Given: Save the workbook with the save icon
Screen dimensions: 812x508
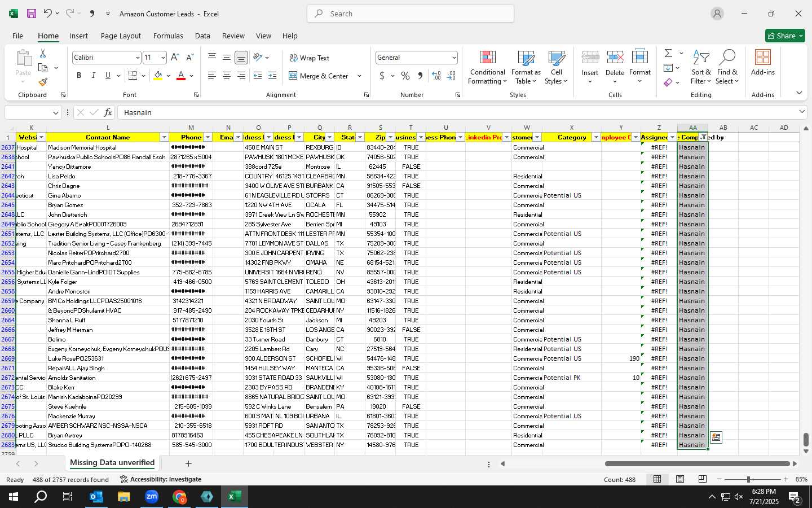Looking at the screenshot, I should click(32, 14).
